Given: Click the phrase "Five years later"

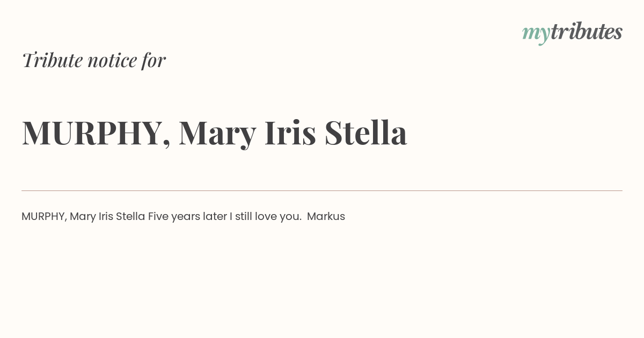Looking at the screenshot, I should pyautogui.click(x=187, y=217).
